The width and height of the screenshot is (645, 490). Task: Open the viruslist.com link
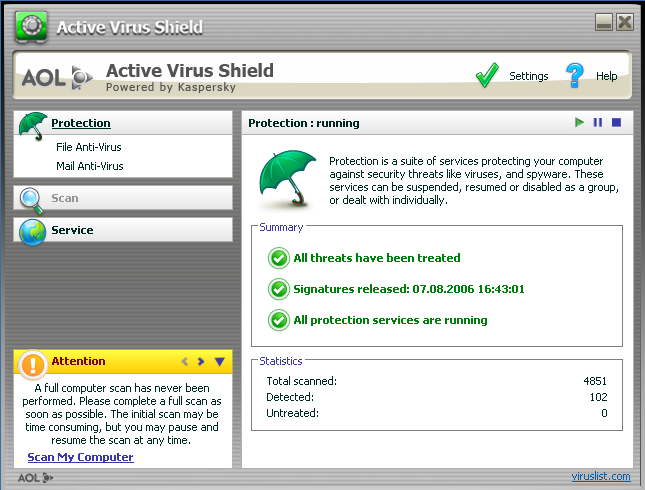pyautogui.click(x=600, y=476)
